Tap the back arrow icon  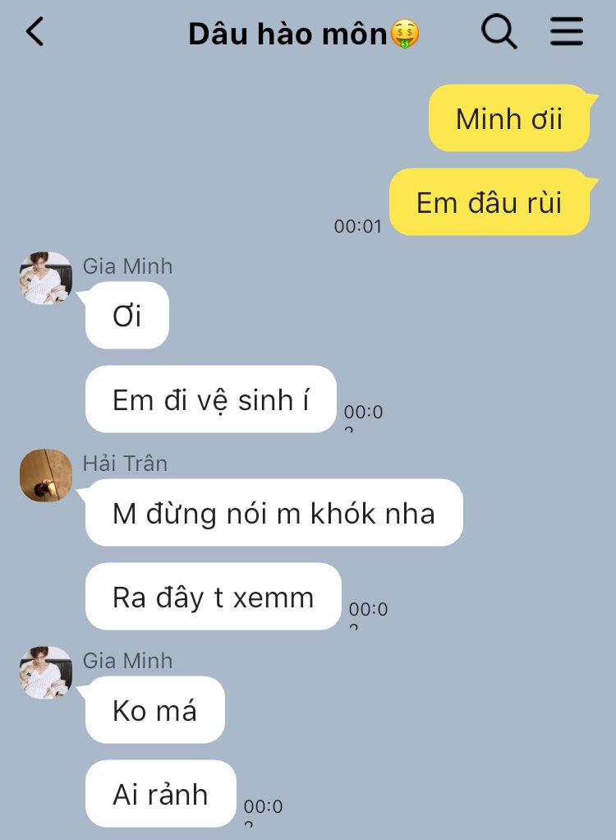tap(34, 31)
